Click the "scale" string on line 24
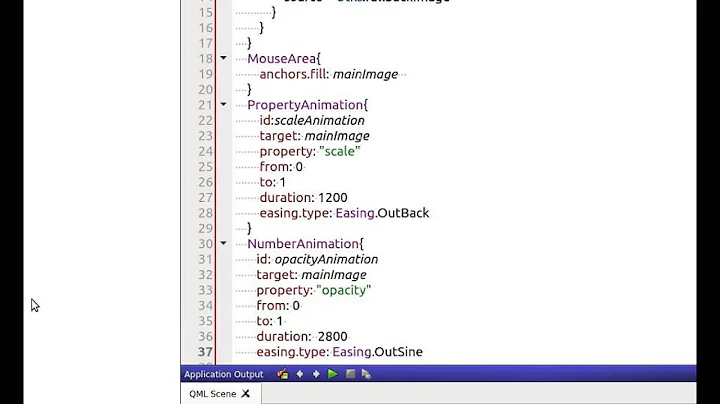Screen dimensions: 720x404 click(339, 152)
